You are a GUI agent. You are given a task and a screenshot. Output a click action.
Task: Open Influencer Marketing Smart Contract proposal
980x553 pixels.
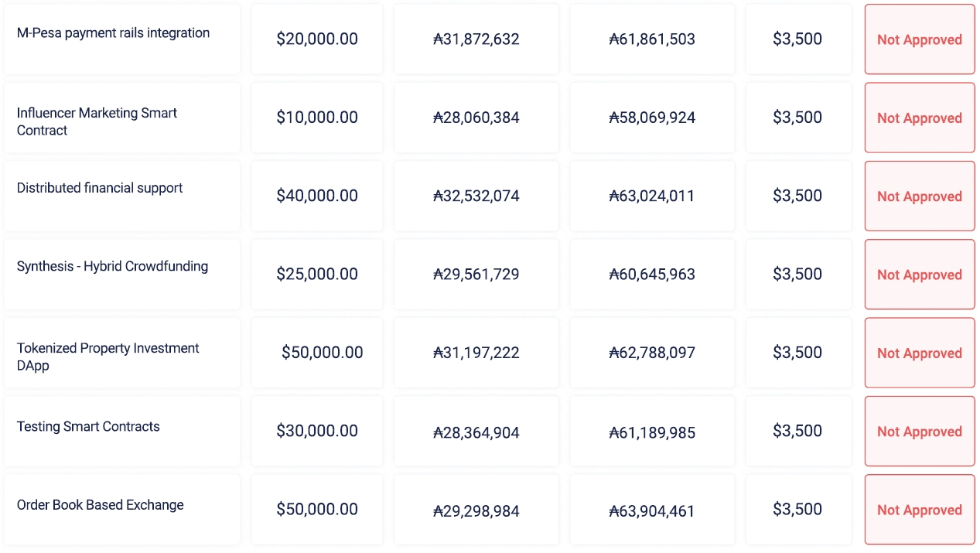click(x=97, y=121)
